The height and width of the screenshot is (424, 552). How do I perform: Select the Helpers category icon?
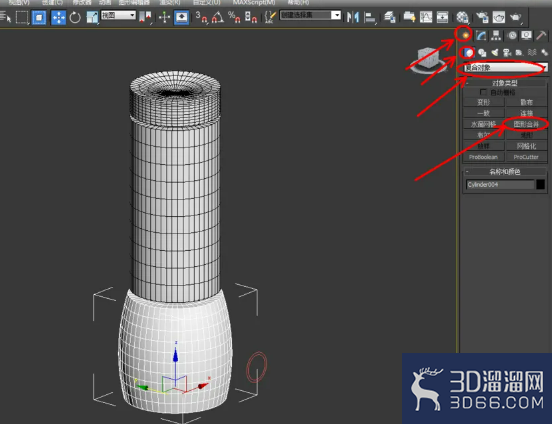[x=519, y=52]
